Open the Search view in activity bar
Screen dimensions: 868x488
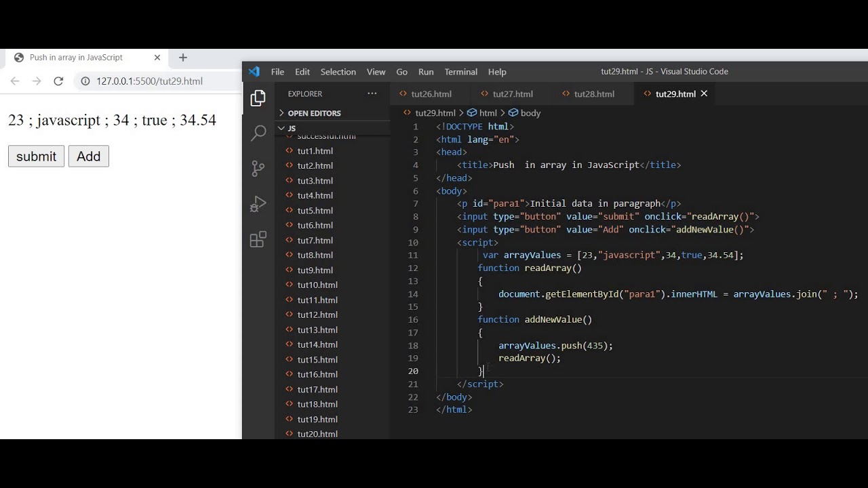pos(258,134)
